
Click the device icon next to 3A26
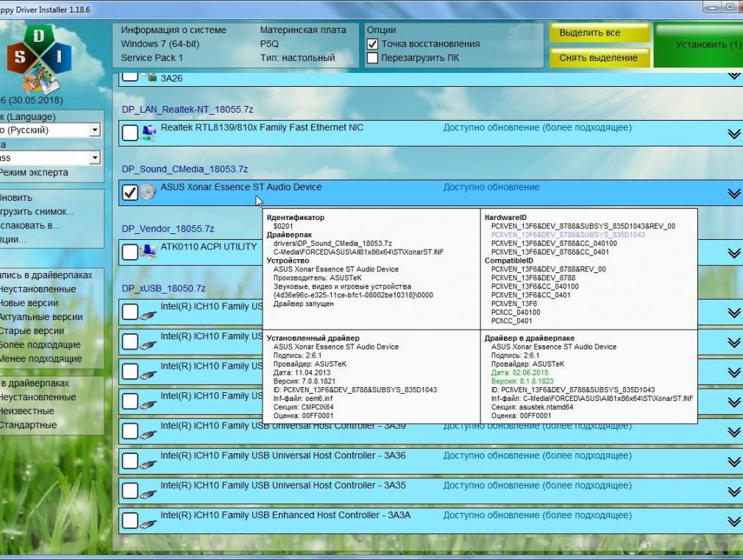(150, 77)
